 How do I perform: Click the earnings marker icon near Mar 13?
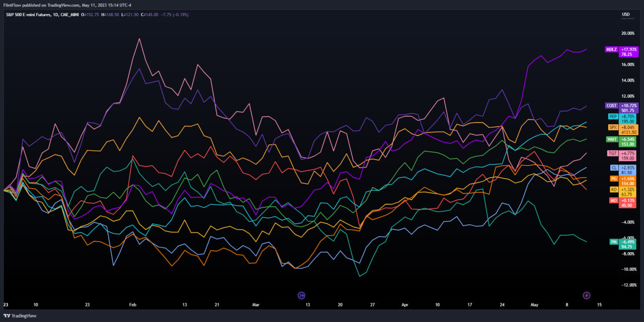click(301, 295)
